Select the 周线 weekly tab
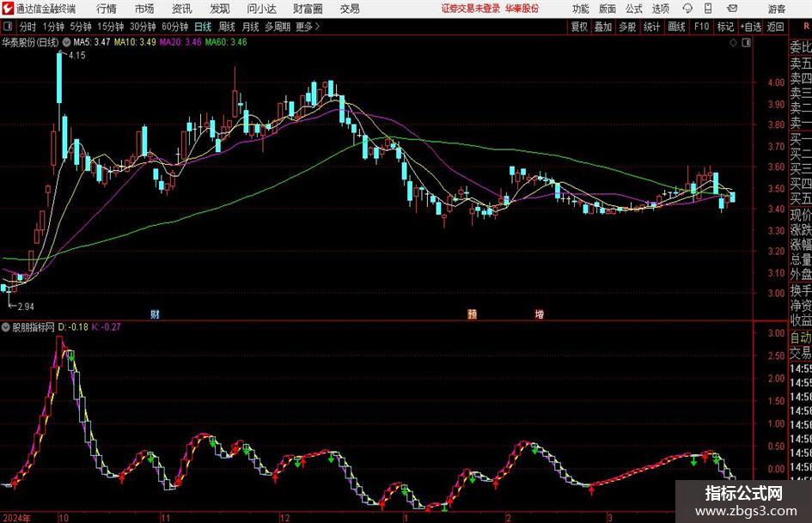 pyautogui.click(x=227, y=27)
